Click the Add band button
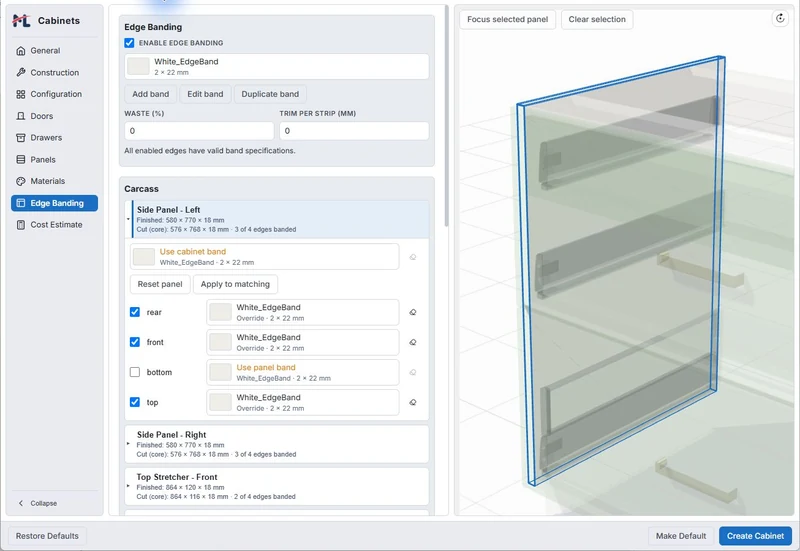800x551 pixels. (x=151, y=94)
